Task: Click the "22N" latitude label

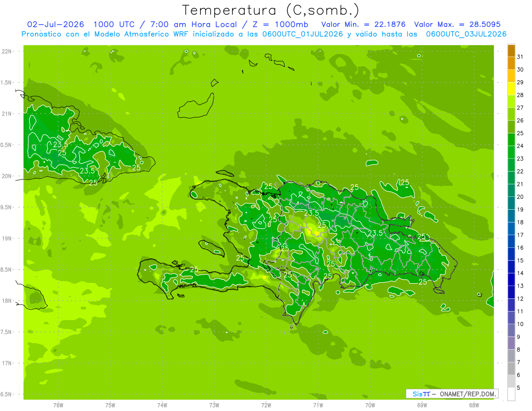Action: [7, 51]
